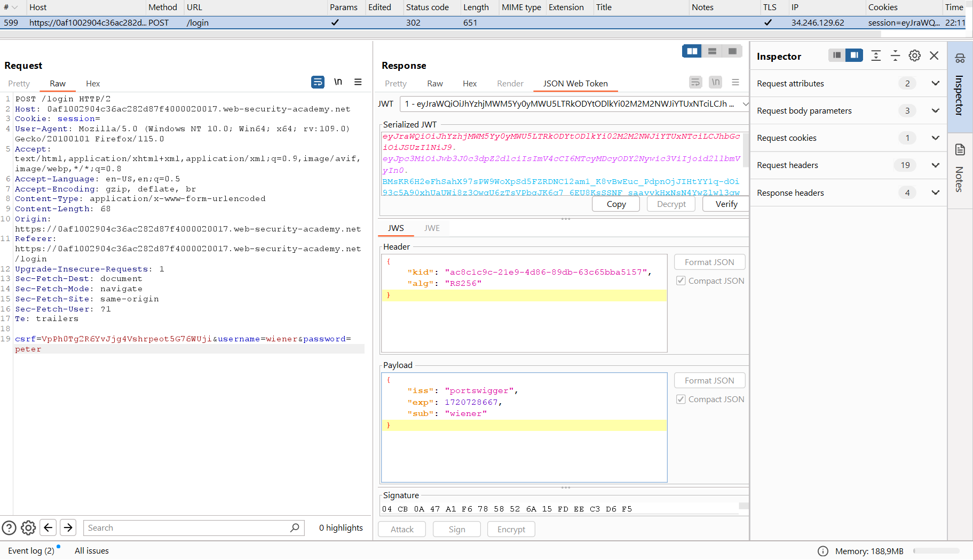Toggle word wrap icon in Request panel
This screenshot has height=560, width=973.
point(318,82)
